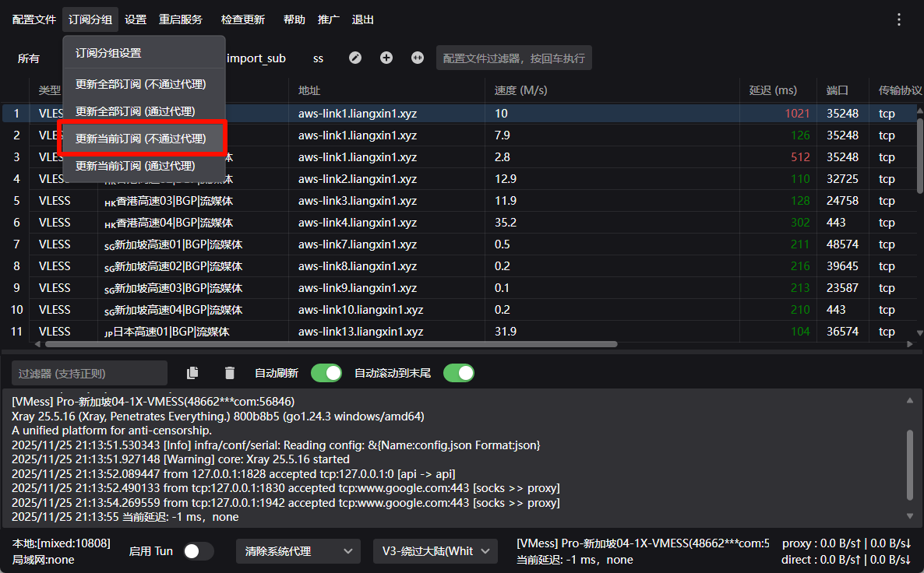This screenshot has height=573, width=924.
Task: Click the trash icon to clear logs
Action: (x=229, y=373)
